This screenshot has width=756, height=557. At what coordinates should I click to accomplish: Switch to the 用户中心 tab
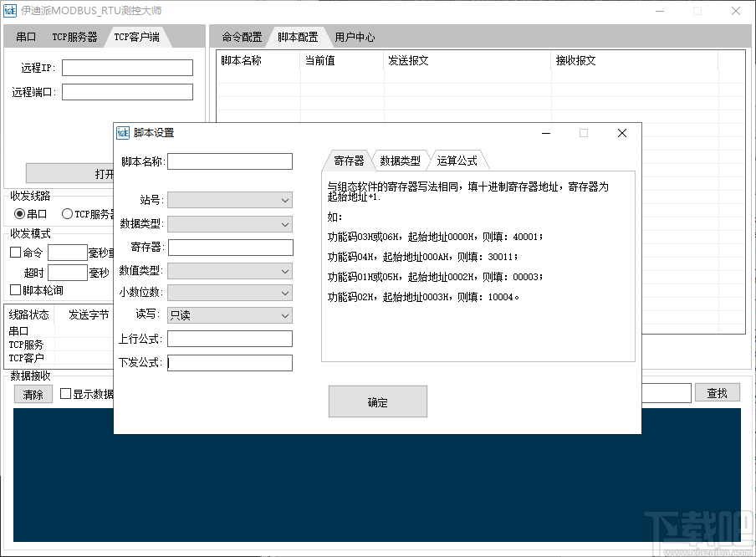coord(354,36)
